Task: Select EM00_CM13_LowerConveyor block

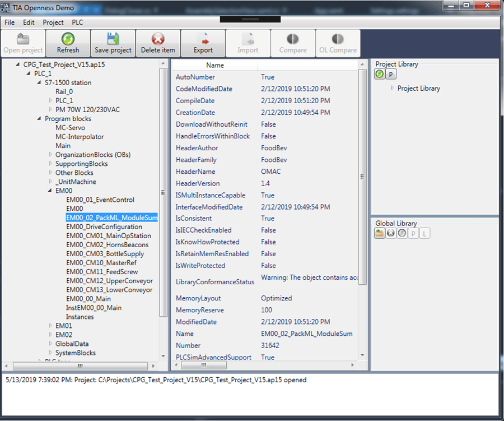Action: [x=109, y=290]
